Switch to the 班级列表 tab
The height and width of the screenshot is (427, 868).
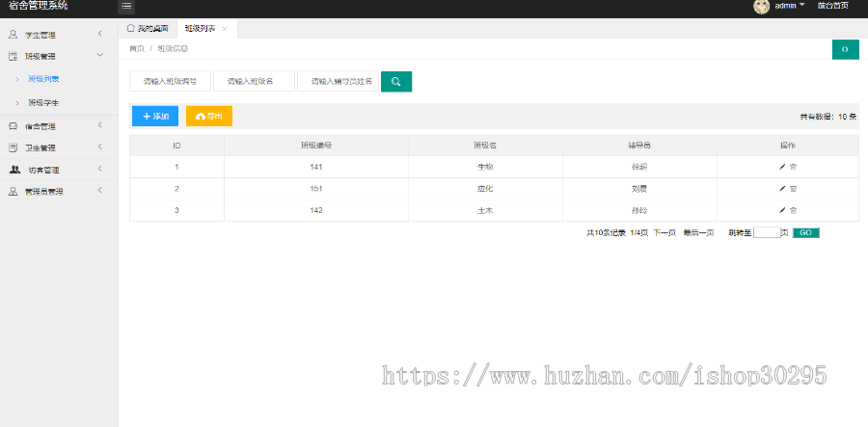tap(200, 28)
